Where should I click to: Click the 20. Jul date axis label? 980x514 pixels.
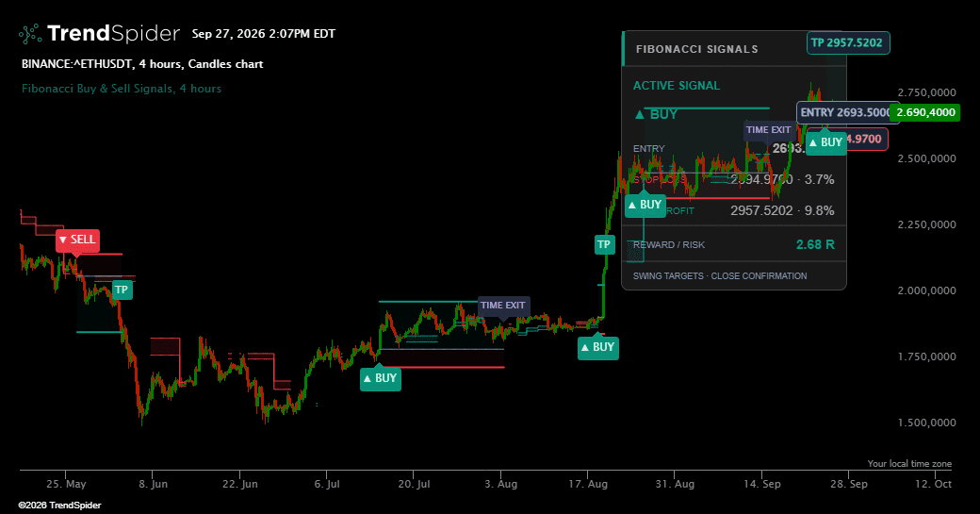click(x=414, y=484)
